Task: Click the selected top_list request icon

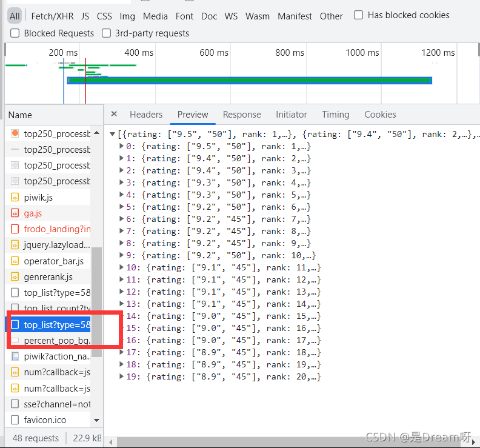Action: (15, 324)
